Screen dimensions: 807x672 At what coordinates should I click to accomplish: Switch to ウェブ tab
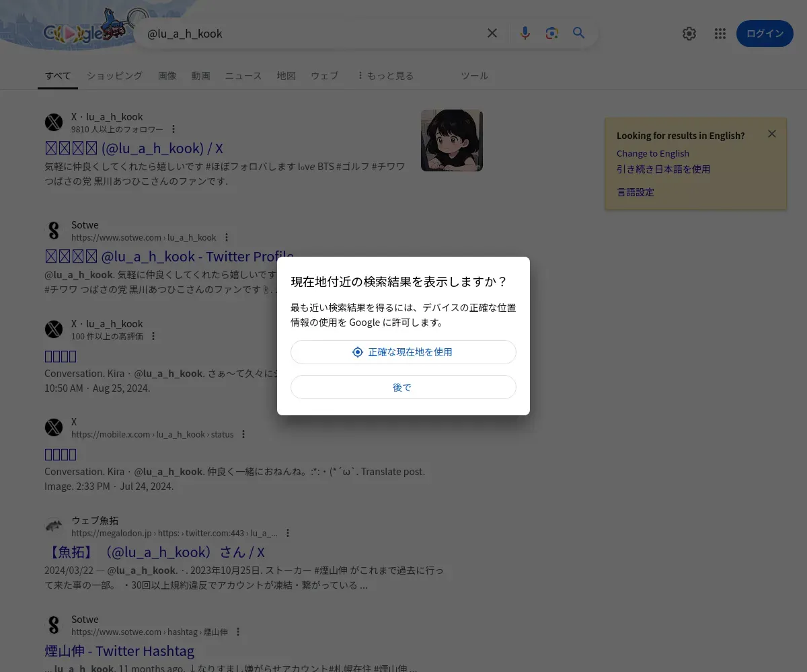(x=324, y=76)
